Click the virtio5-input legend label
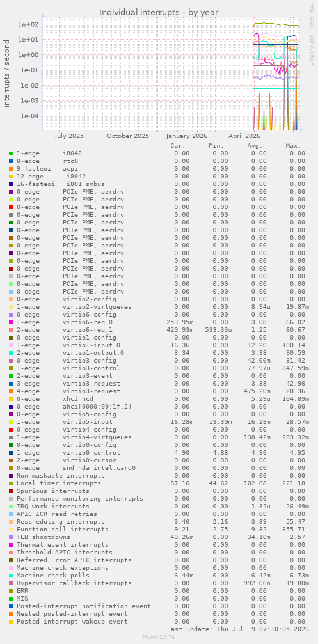This screenshot has height=644, width=318. [x=88, y=422]
